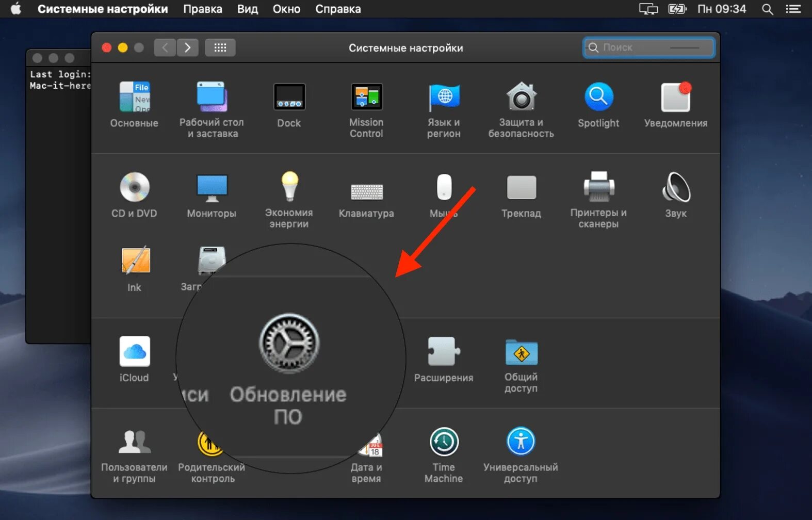Open the Общий доступ pane
The image size is (812, 520).
(x=521, y=365)
